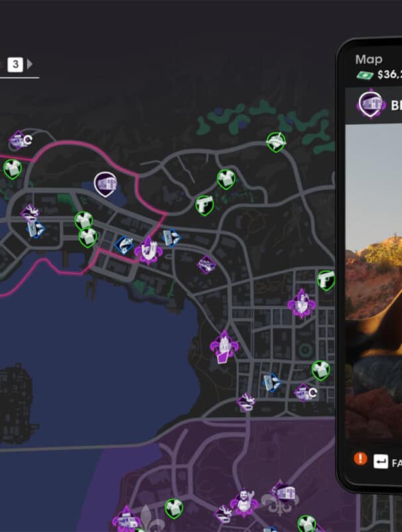Click the 3 key indicator box
Image resolution: width=402 pixels, height=532 pixels.
15,64
